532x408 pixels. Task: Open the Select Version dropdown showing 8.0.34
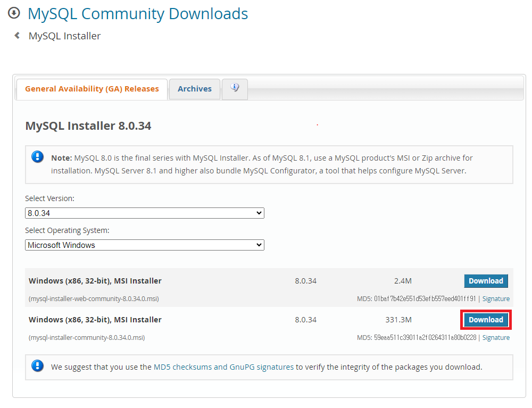click(145, 213)
